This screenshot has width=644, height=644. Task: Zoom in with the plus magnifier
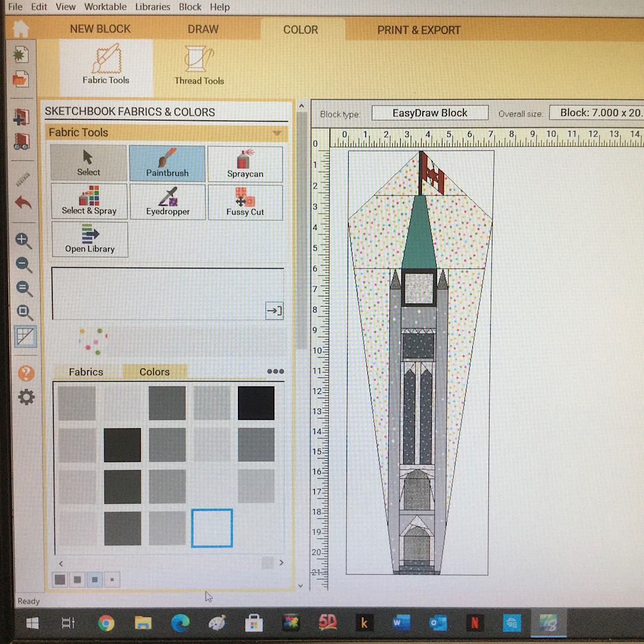point(23,240)
